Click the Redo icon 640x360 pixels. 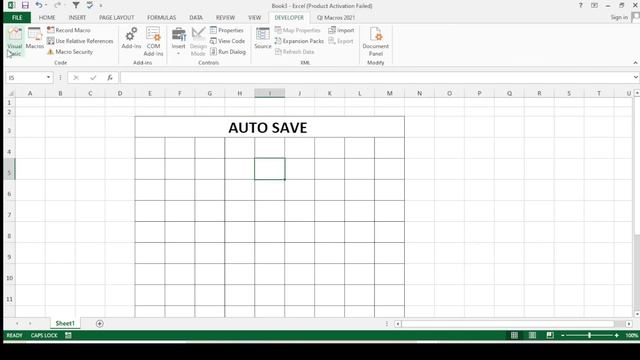58,5
